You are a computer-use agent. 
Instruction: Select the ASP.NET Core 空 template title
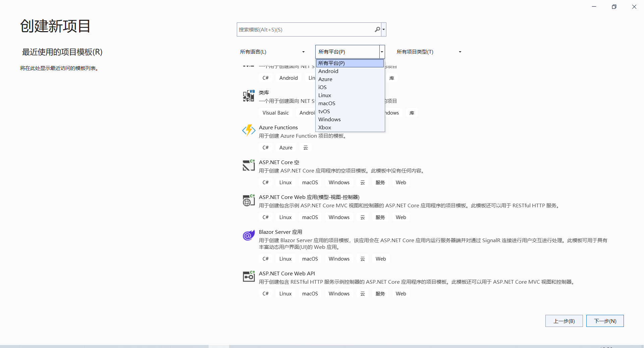pyautogui.click(x=279, y=162)
